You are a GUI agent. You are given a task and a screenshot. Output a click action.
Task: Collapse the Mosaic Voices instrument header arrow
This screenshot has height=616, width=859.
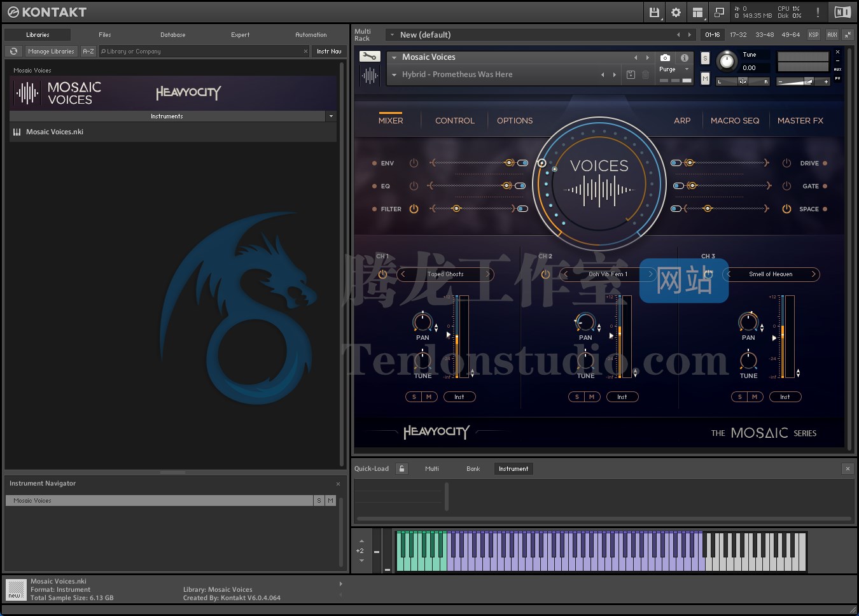395,57
